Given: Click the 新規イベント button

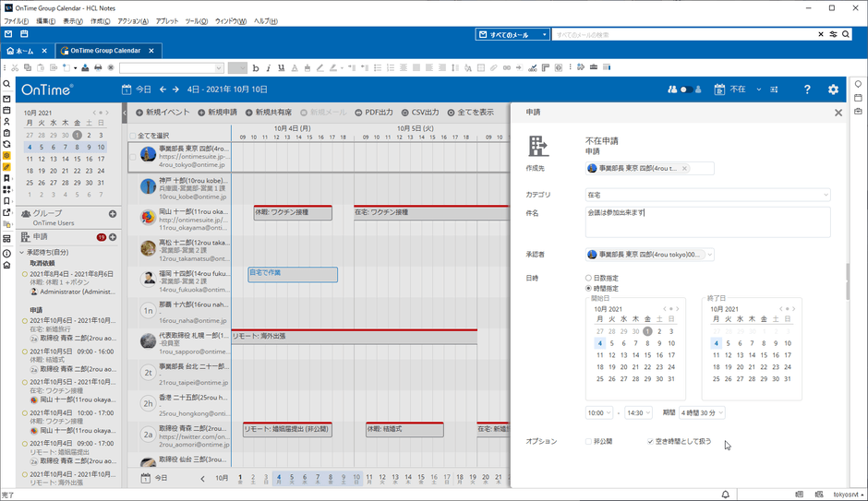Looking at the screenshot, I should [163, 113].
